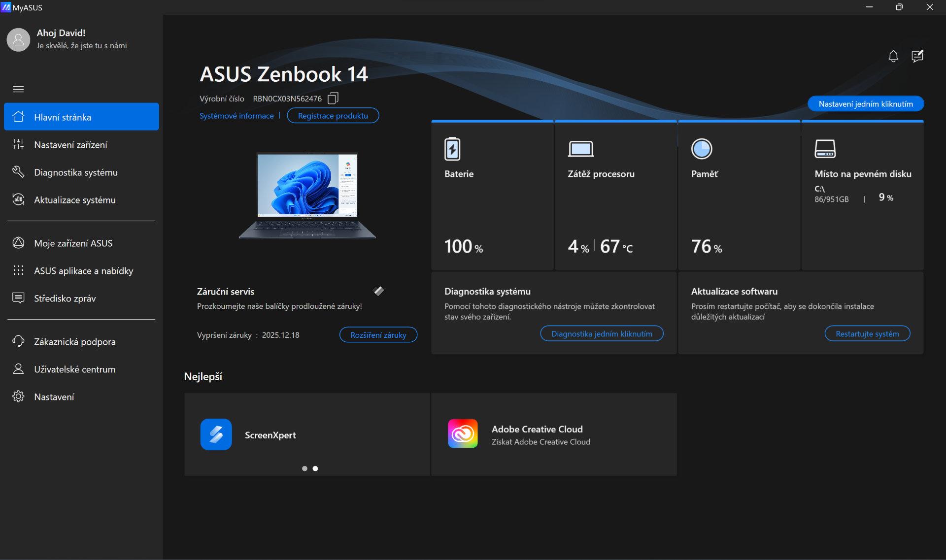Click the Zátěž procesoru laptop icon
Screen dimensions: 946x560
(x=581, y=149)
